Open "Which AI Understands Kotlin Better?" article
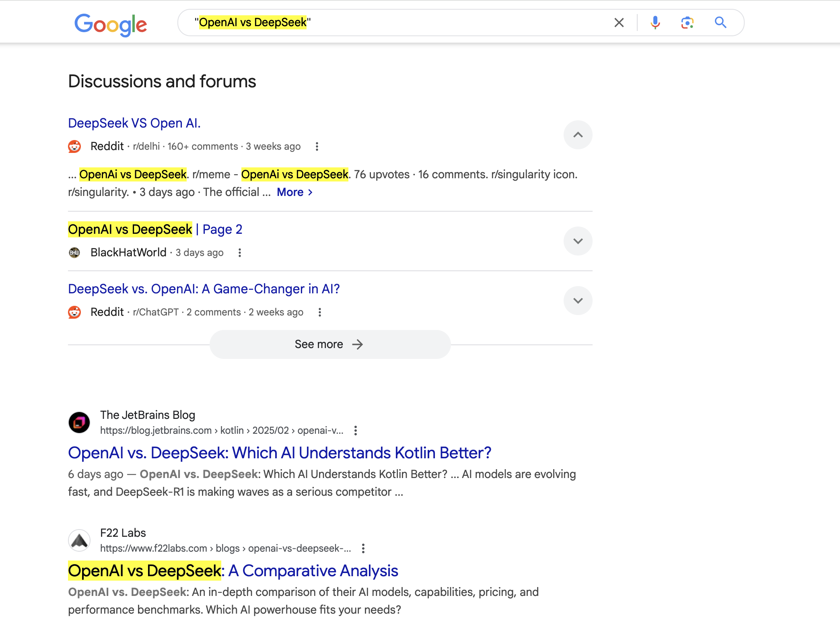Image resolution: width=840 pixels, height=643 pixels. [280, 453]
